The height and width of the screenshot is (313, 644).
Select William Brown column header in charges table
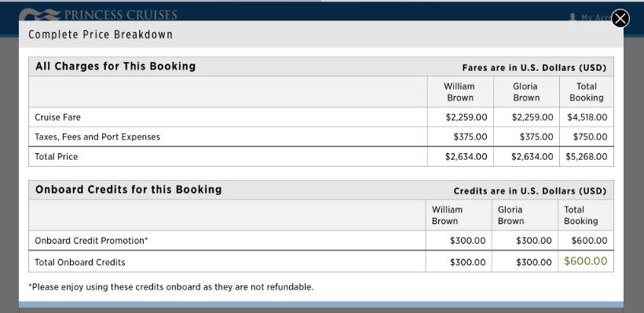(x=460, y=92)
